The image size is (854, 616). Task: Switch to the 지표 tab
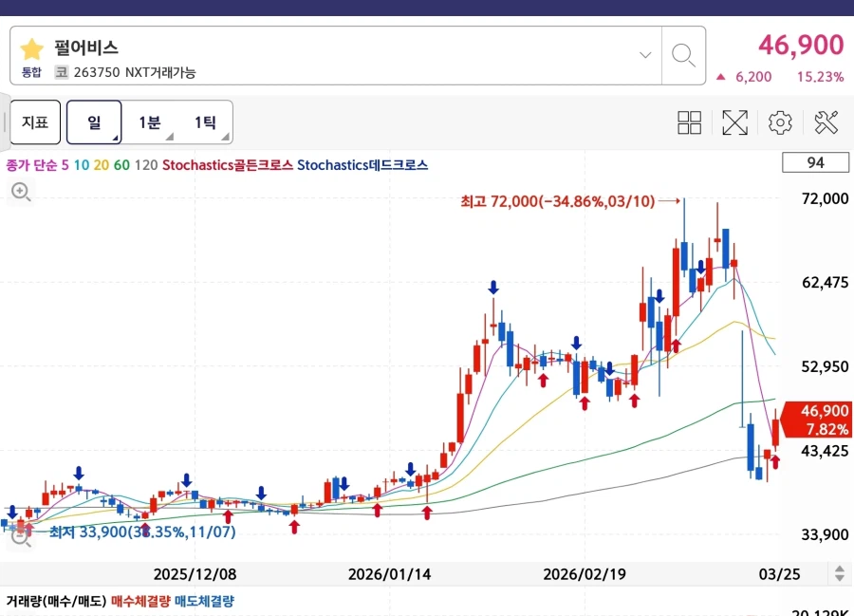(34, 121)
